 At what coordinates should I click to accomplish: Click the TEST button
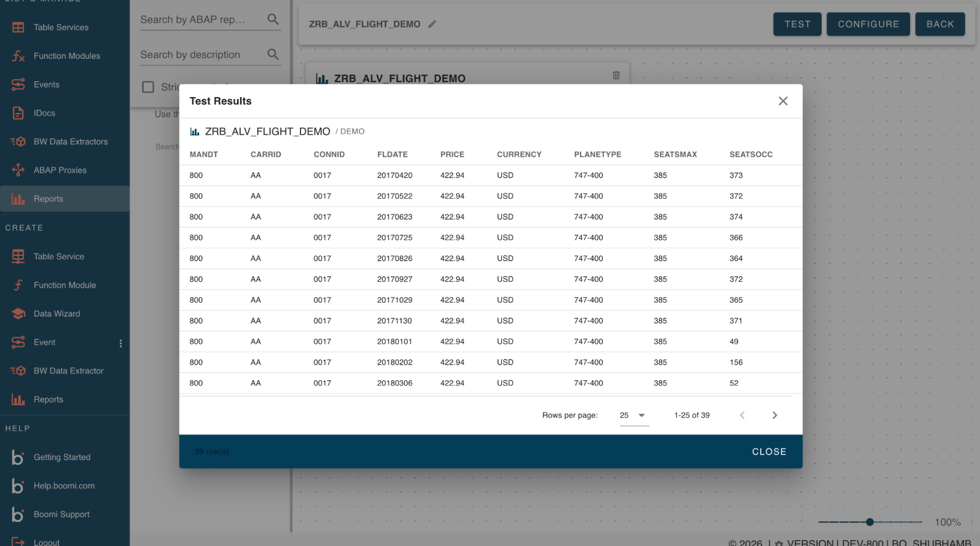click(x=797, y=24)
